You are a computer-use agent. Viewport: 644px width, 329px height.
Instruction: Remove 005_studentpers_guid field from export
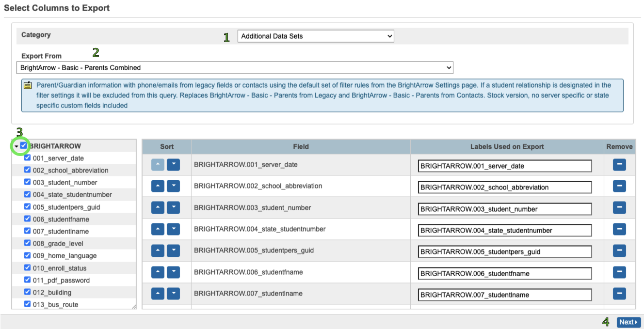(x=619, y=251)
